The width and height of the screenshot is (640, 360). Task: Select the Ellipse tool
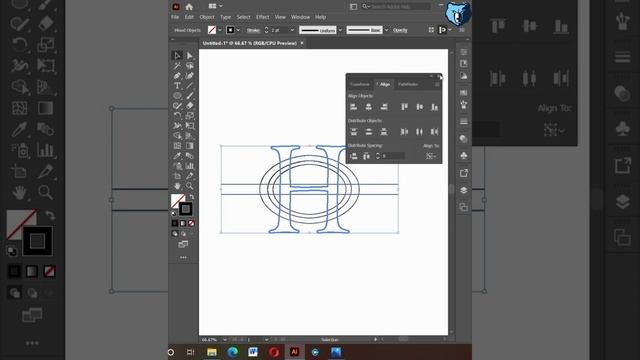[x=177, y=96]
